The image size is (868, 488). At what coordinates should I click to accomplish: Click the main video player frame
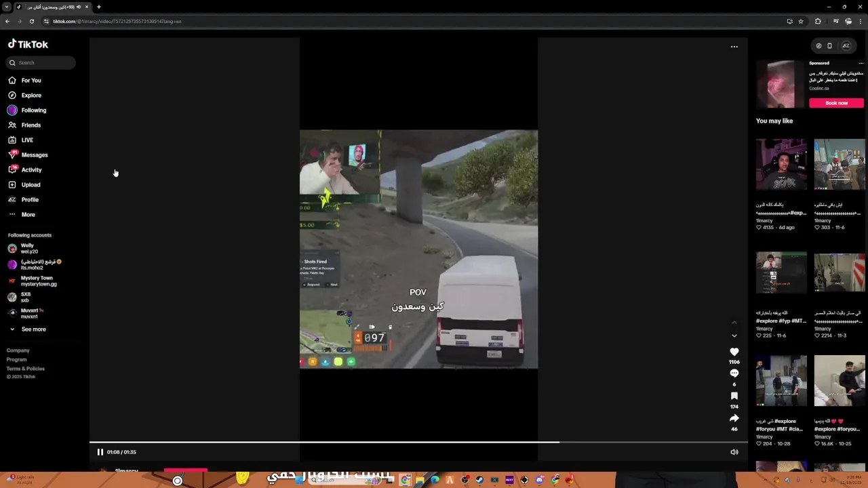pyautogui.click(x=418, y=249)
